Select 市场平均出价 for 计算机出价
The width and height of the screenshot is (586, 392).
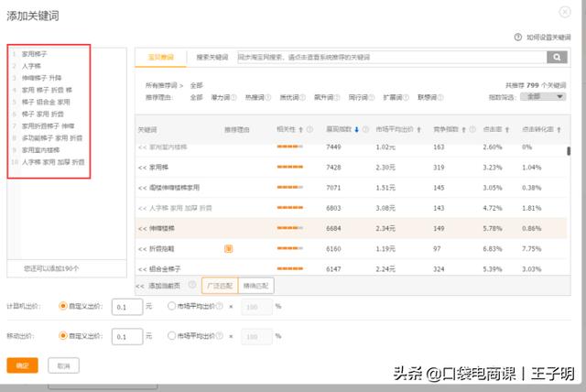[172, 307]
